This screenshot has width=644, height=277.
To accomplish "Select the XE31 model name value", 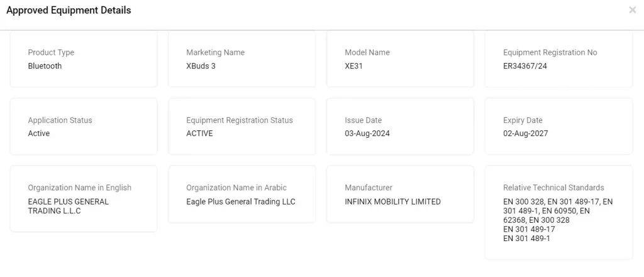I will click(x=353, y=66).
